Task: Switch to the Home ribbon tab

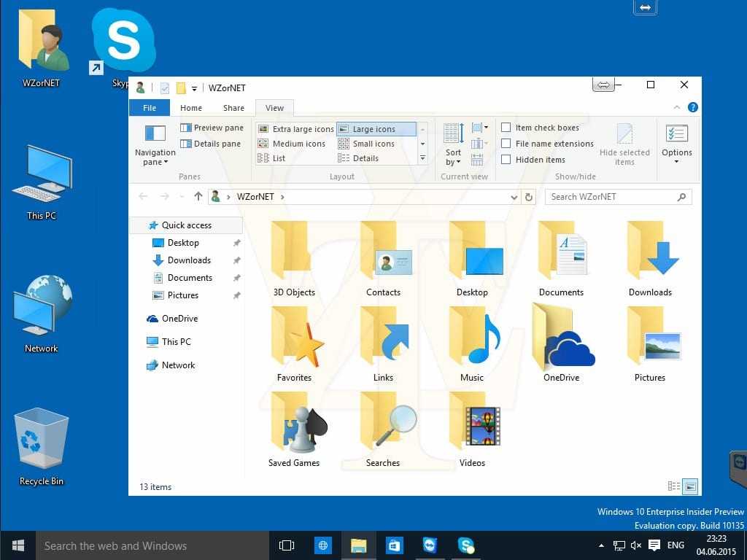Action: (191, 108)
